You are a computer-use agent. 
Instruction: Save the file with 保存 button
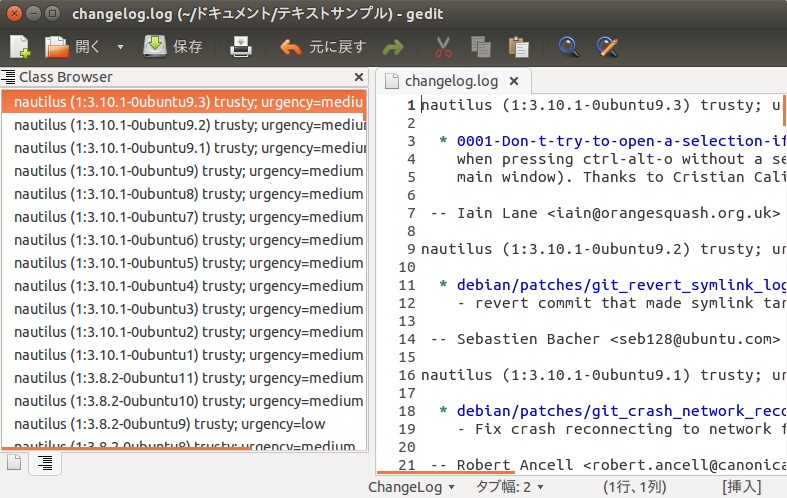click(x=173, y=47)
